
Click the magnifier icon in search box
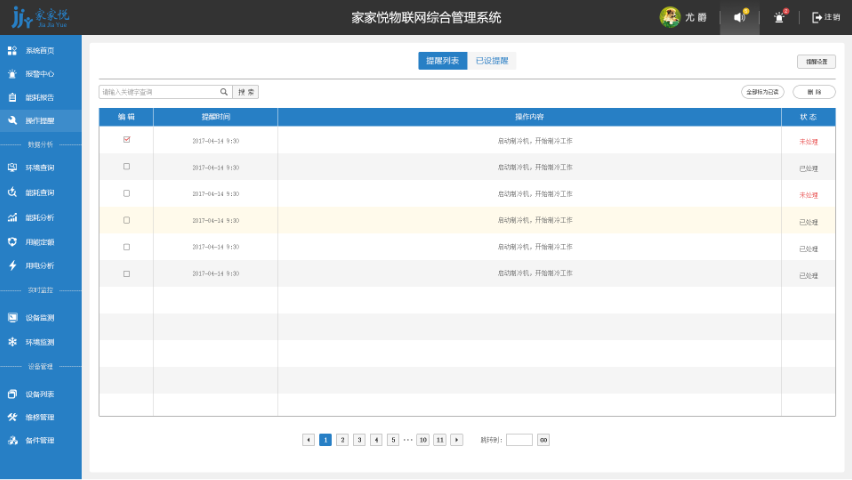tap(224, 92)
